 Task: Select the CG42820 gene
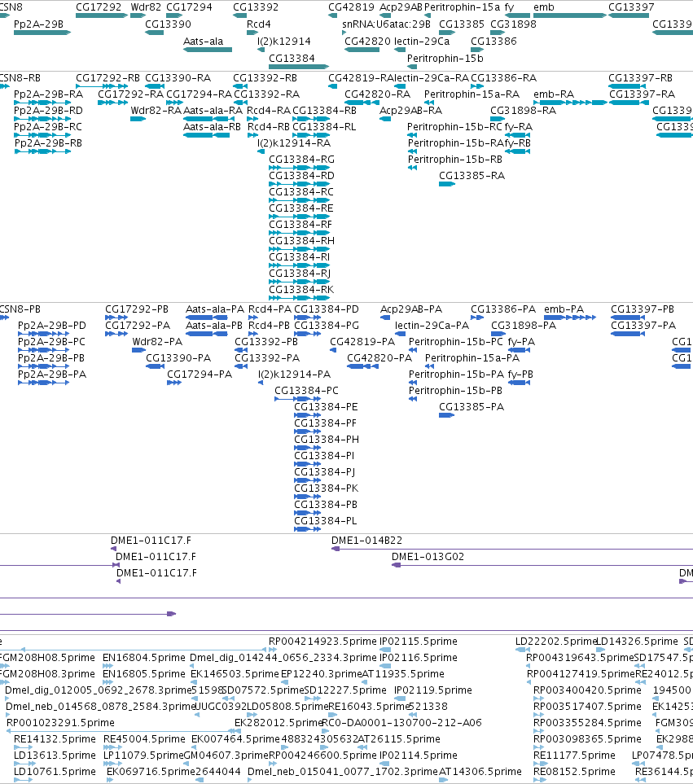point(362,50)
